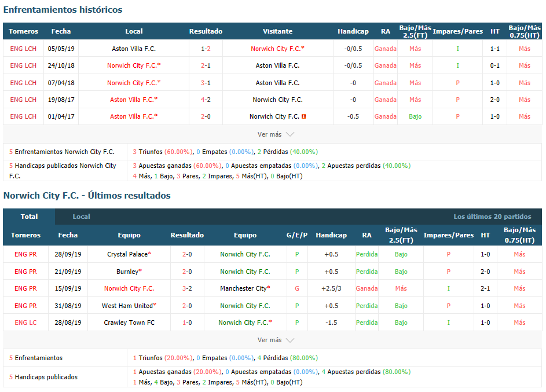The image size is (546, 392).
Task: Click the date 31/08/19 cell
Action: [68, 306]
